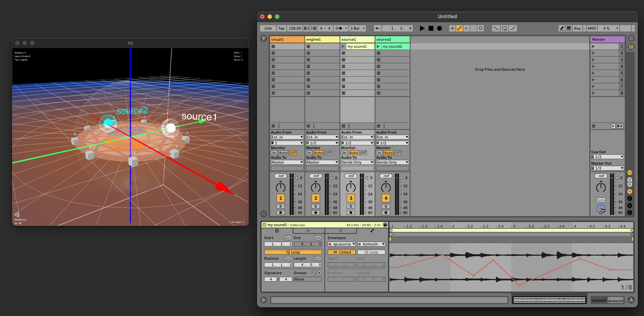Screen dimensions: 644x316
Task: Switch to Arrangement view icon
Action: click(631, 38)
